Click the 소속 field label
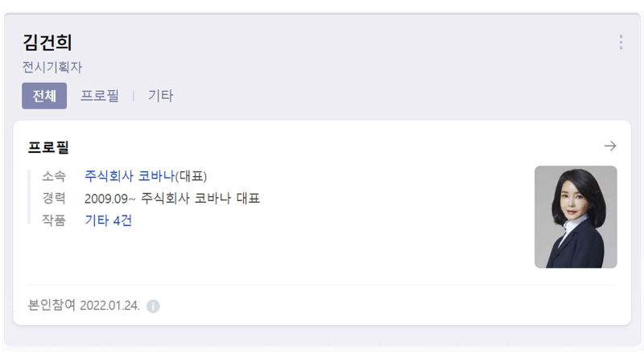The width and height of the screenshot is (644, 362). [54, 176]
